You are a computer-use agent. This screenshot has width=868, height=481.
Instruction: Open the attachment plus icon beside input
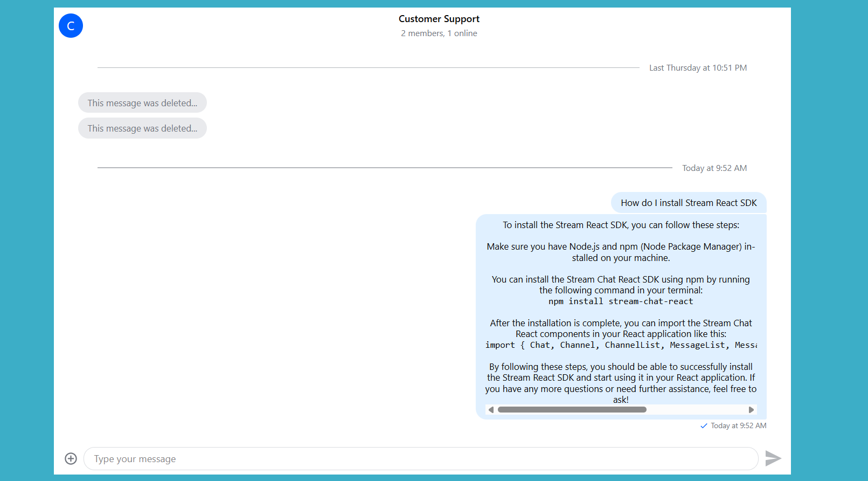pos(71,458)
